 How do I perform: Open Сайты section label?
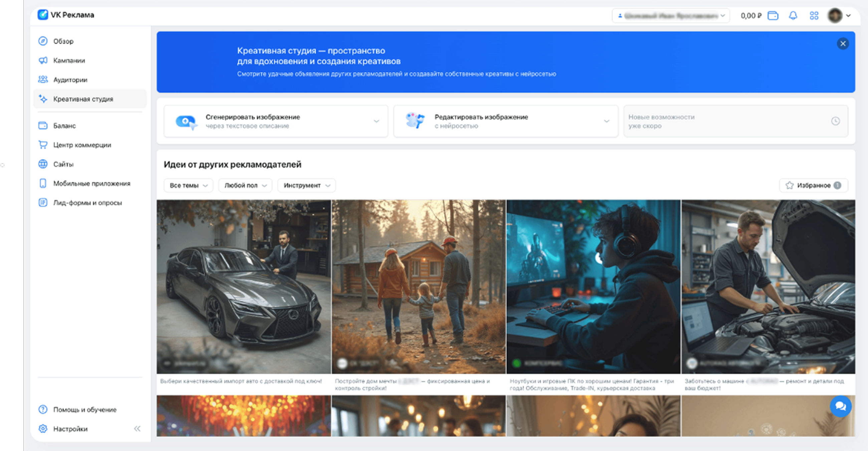coord(63,164)
